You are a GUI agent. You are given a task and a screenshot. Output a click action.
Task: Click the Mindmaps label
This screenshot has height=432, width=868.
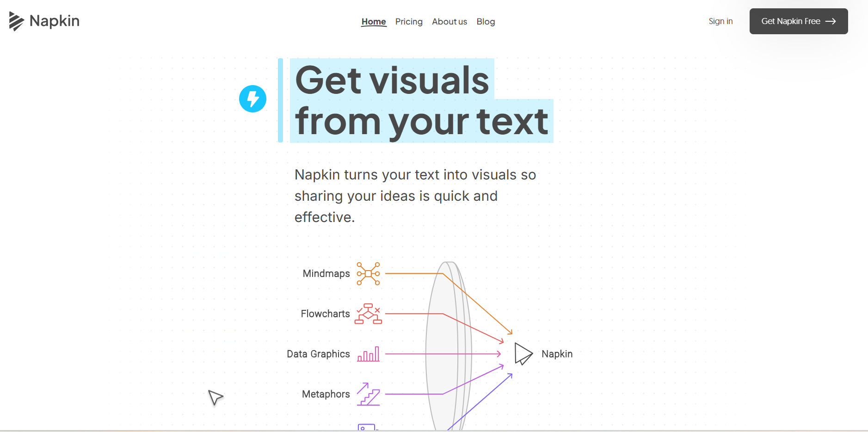tap(326, 273)
